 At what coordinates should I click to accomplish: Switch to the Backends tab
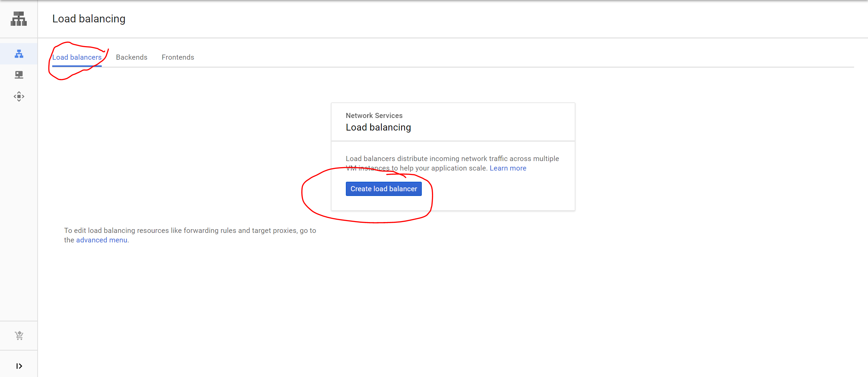point(132,57)
